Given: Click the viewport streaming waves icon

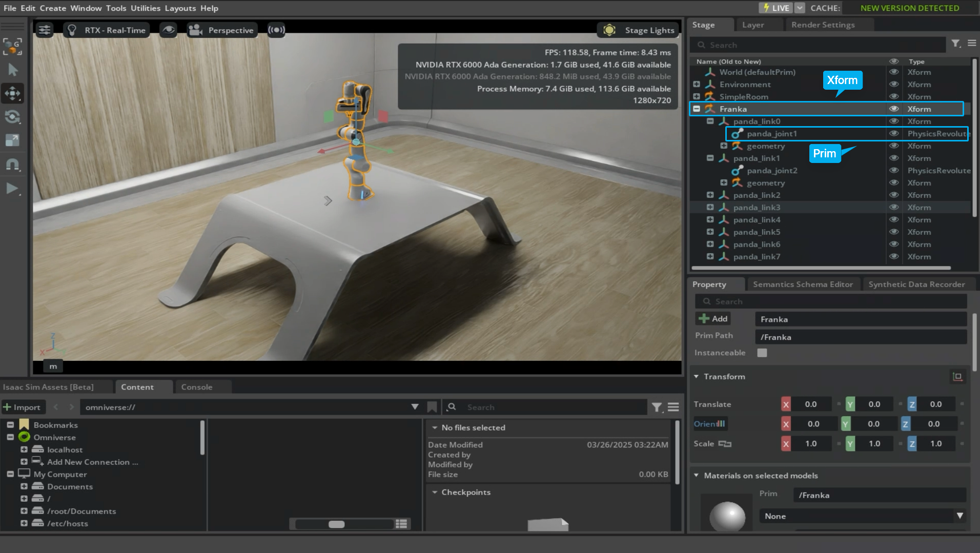Looking at the screenshot, I should tap(276, 30).
